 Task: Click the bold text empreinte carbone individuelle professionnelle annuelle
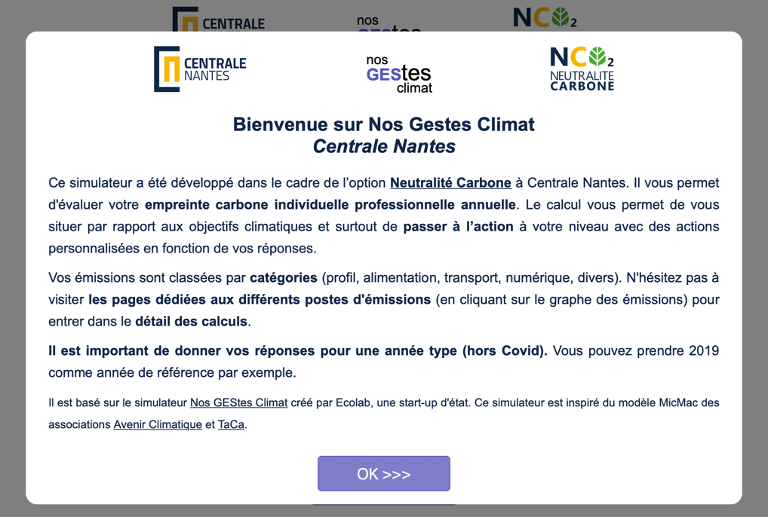coord(330,204)
